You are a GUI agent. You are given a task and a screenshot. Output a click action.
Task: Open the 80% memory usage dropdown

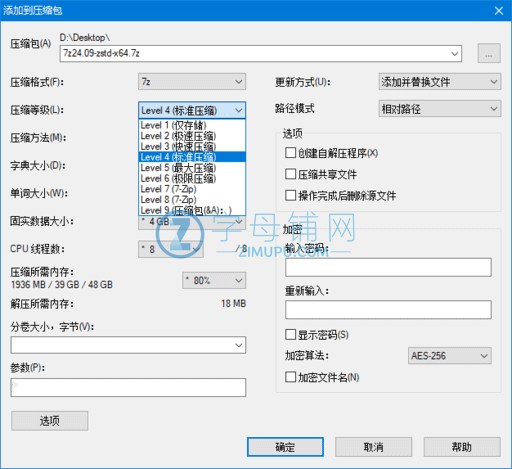tap(214, 280)
